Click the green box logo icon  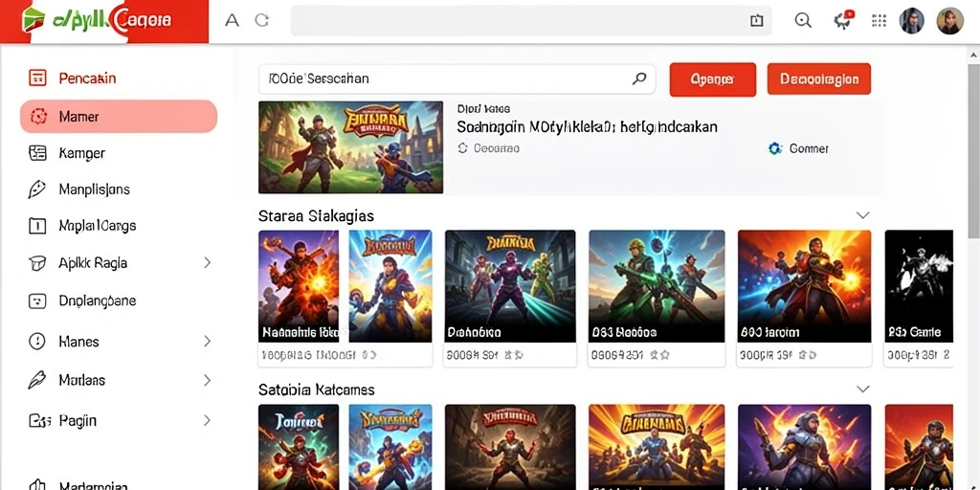pos(33,21)
